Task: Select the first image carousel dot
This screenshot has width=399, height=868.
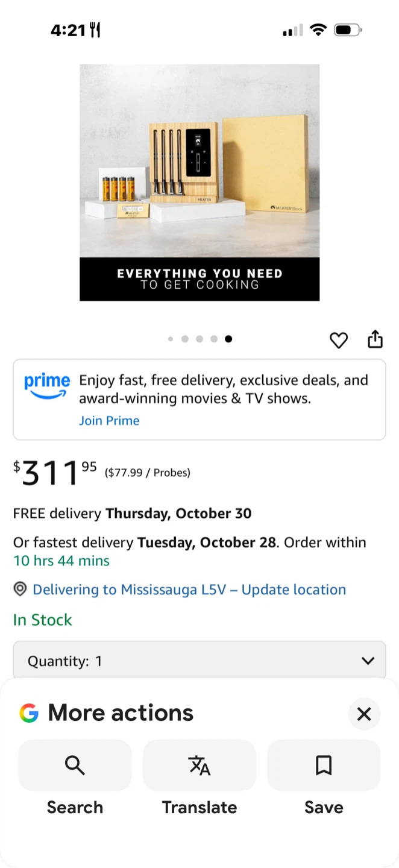Action: [171, 339]
